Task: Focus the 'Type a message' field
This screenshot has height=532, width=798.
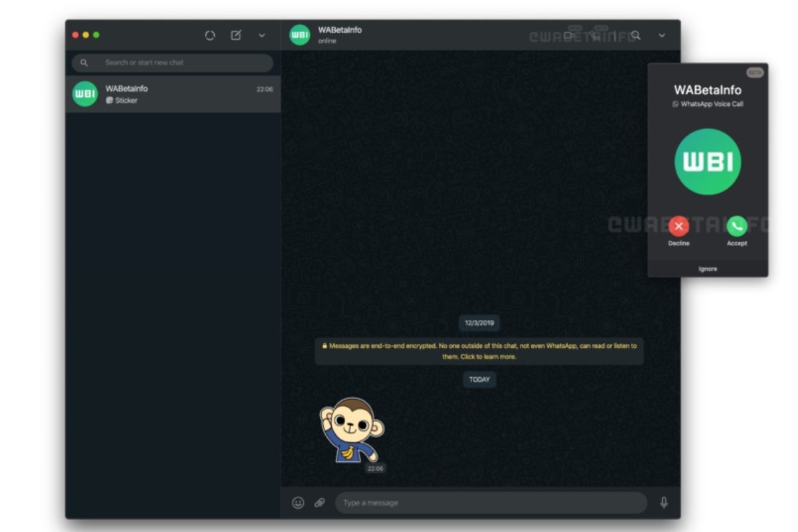Action: coord(491,503)
